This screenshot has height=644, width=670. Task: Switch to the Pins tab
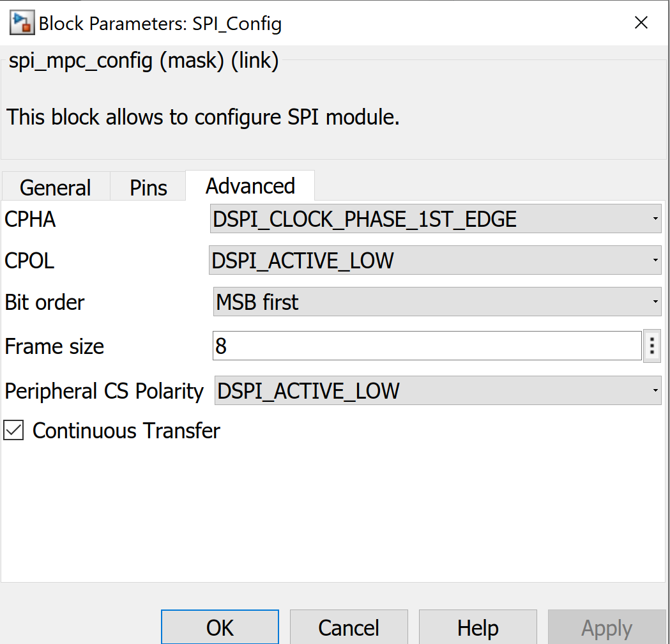(x=148, y=187)
